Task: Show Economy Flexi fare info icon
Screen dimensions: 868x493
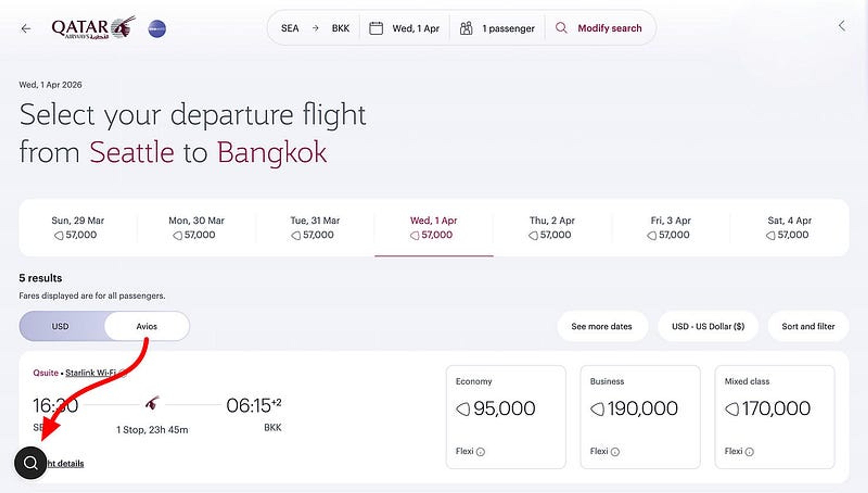Action: [x=480, y=452]
